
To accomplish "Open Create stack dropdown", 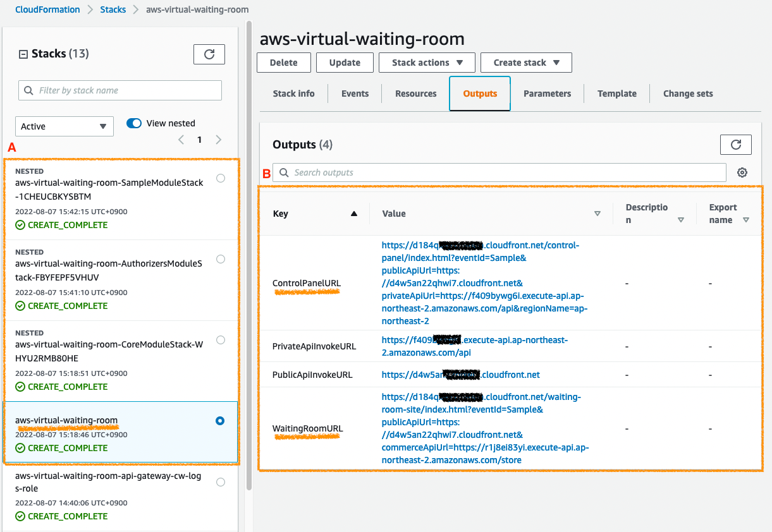I will (x=526, y=63).
